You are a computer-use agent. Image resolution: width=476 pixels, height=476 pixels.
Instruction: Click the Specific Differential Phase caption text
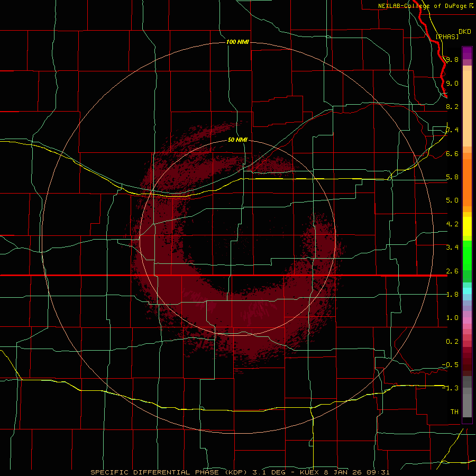click(x=240, y=472)
